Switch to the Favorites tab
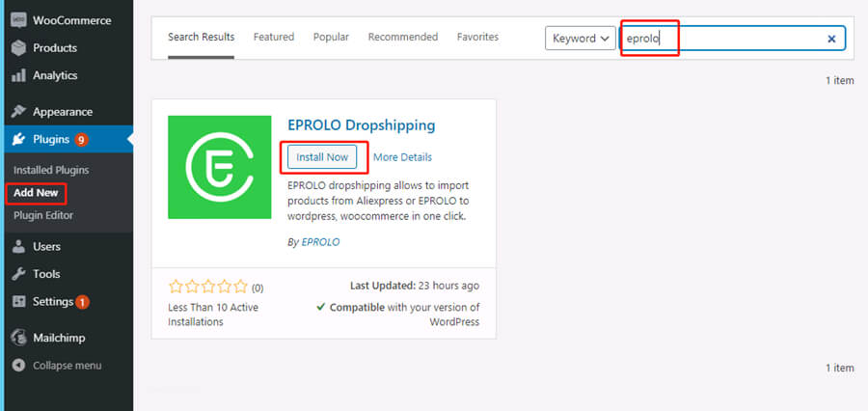The image size is (868, 411). pos(477,37)
